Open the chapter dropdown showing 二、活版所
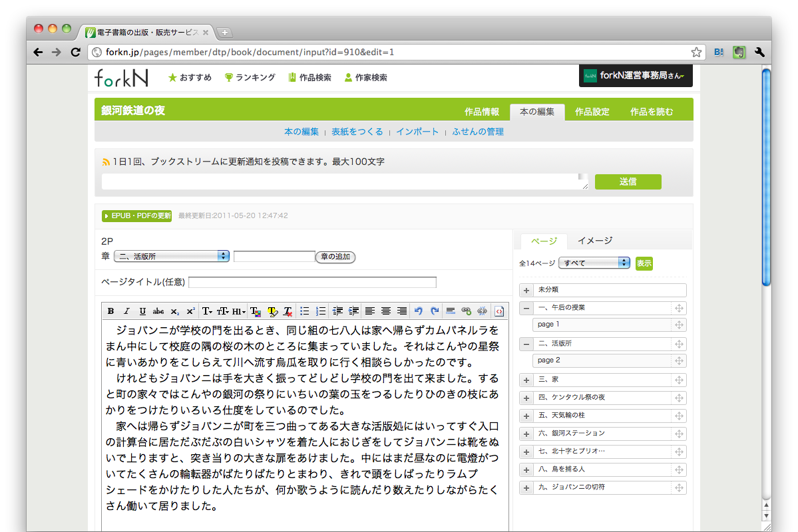The height and width of the screenshot is (532, 798). 172,256
